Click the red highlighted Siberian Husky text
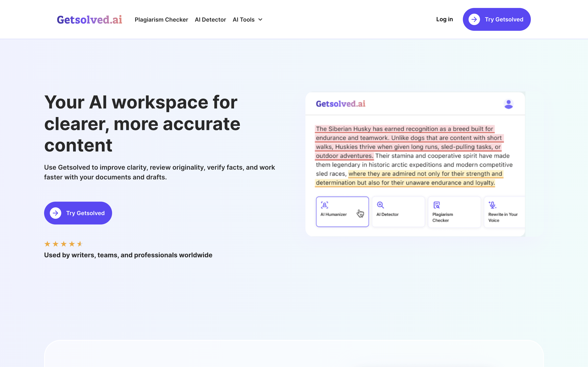 404,129
